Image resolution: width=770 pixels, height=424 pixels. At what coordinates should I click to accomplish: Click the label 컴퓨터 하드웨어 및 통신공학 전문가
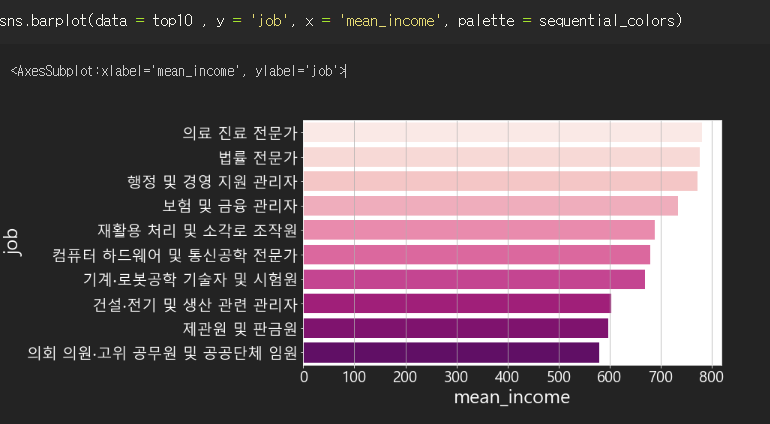[175, 255]
